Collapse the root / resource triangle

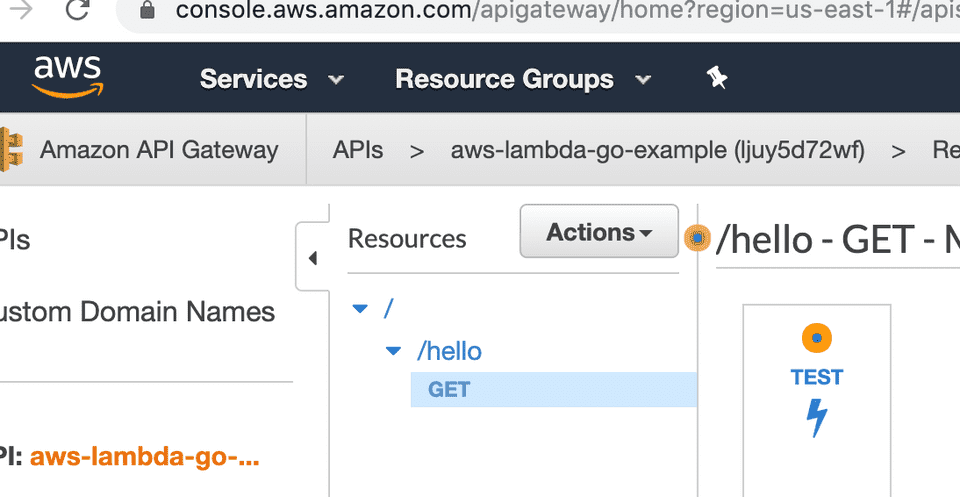[360, 309]
